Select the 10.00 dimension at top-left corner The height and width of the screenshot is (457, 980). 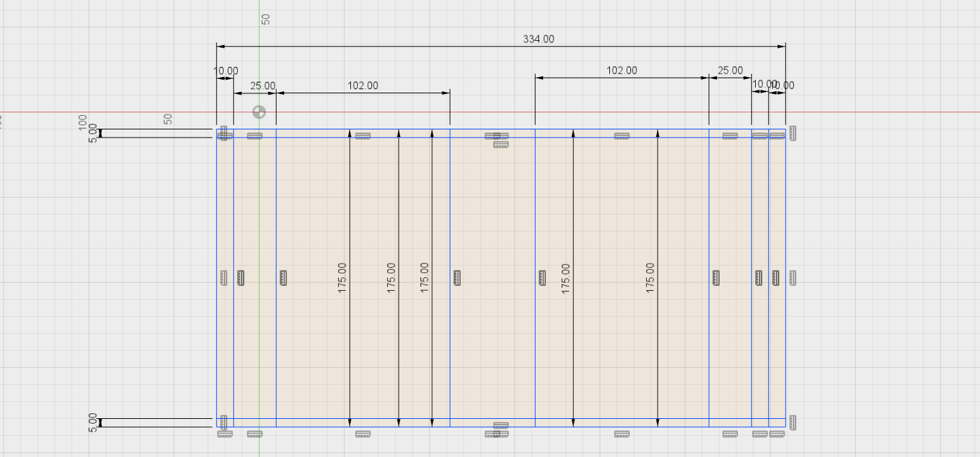tap(226, 70)
